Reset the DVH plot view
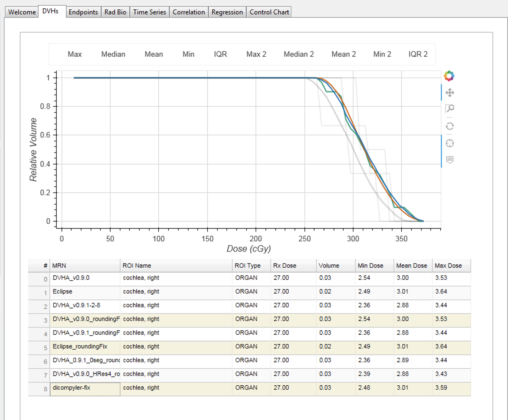This screenshot has width=508, height=420. [x=450, y=127]
